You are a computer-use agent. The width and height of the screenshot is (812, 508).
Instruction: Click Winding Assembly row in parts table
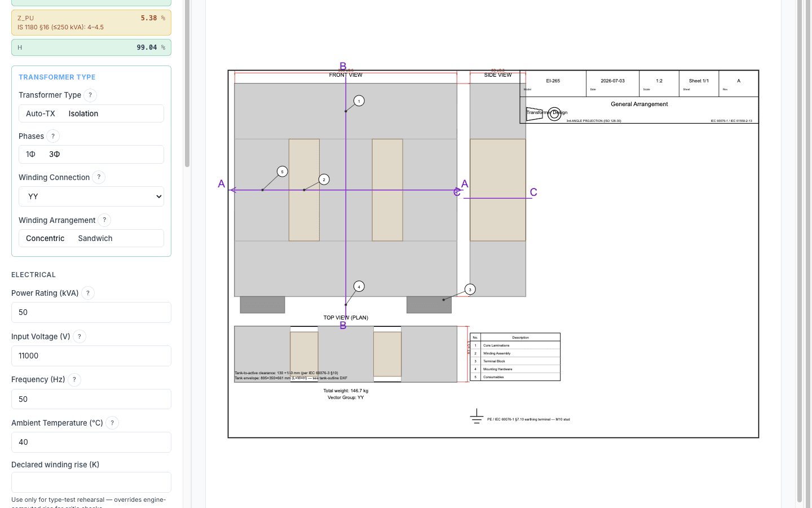pos(515,353)
